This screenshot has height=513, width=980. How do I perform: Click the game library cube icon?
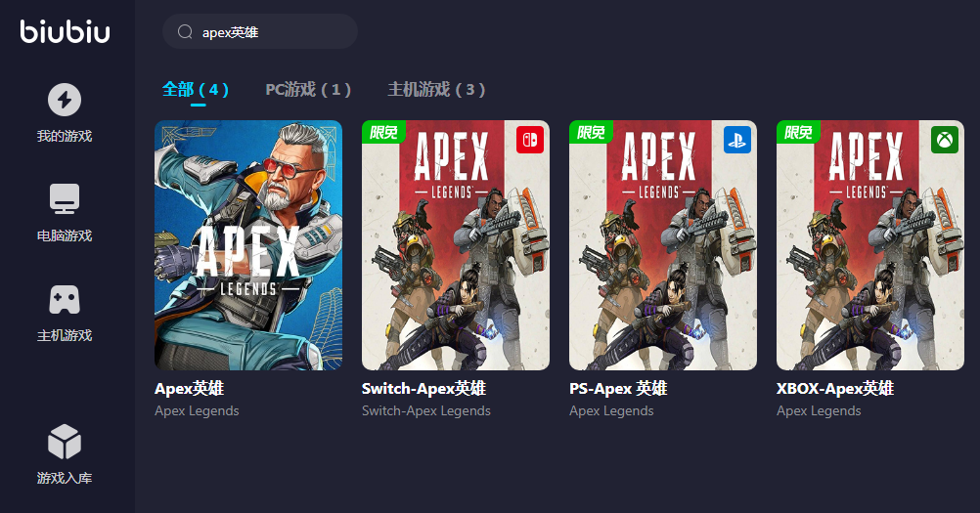tap(65, 442)
